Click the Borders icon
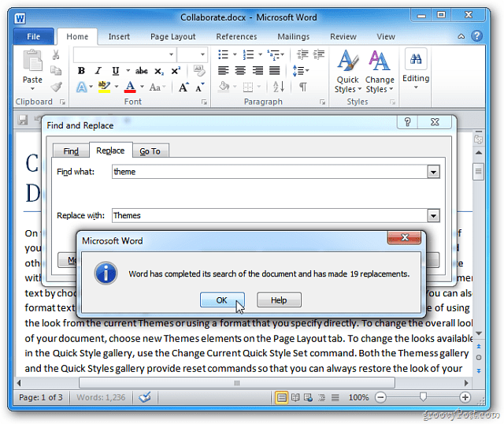 point(248,87)
